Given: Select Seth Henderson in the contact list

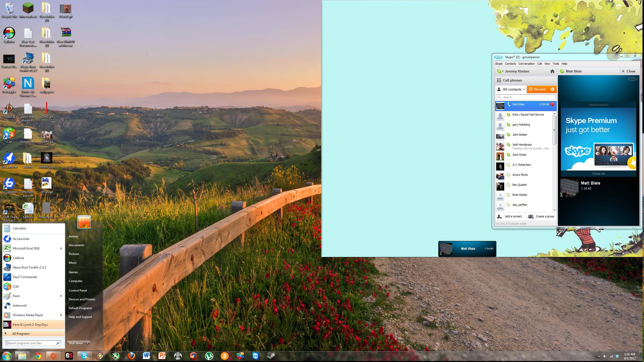Looking at the screenshot, I should click(x=524, y=146).
